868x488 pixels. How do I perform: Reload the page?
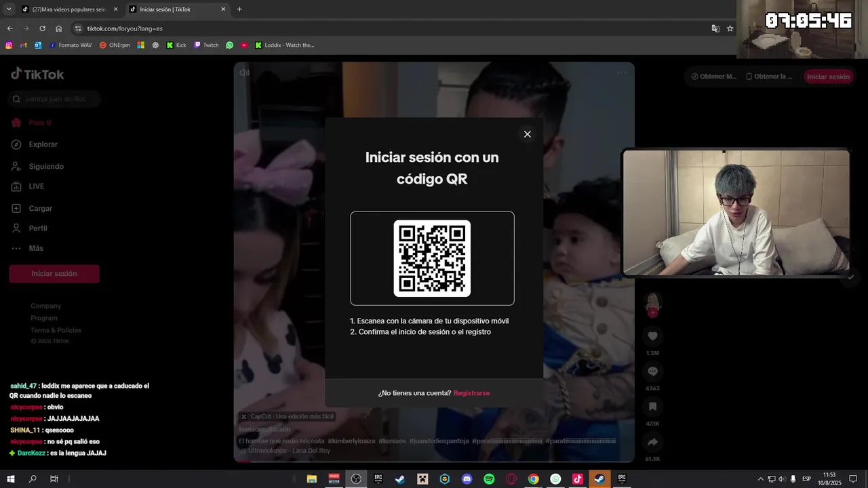pos(42,28)
